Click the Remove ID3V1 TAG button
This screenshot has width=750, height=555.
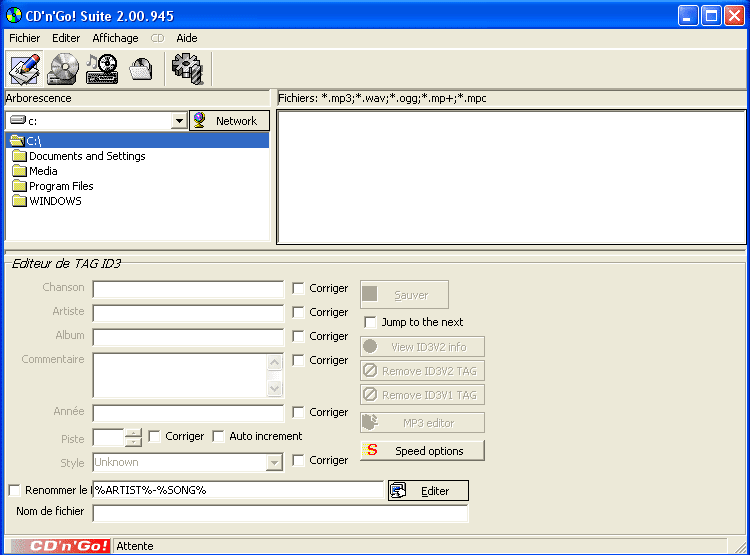click(422, 395)
